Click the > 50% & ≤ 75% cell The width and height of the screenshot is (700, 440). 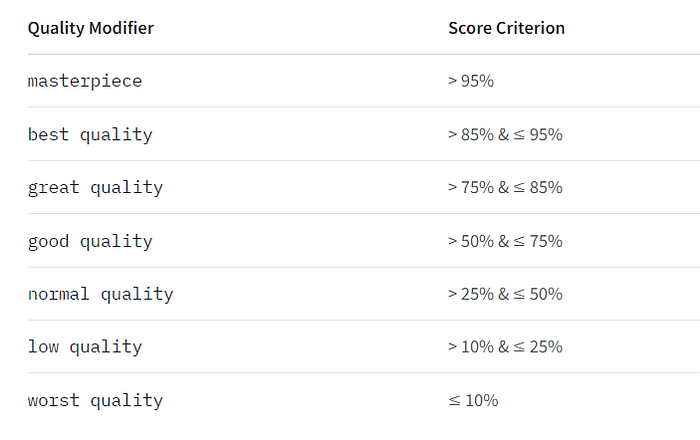click(505, 241)
